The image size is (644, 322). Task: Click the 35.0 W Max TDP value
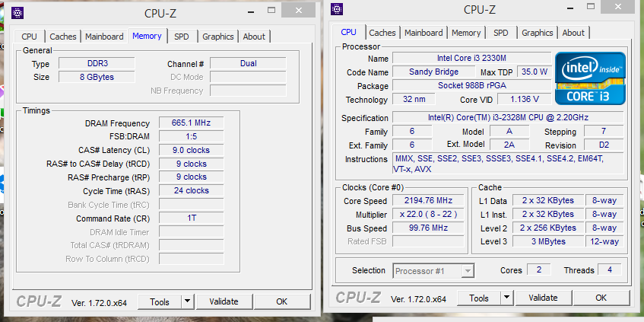[x=535, y=72]
